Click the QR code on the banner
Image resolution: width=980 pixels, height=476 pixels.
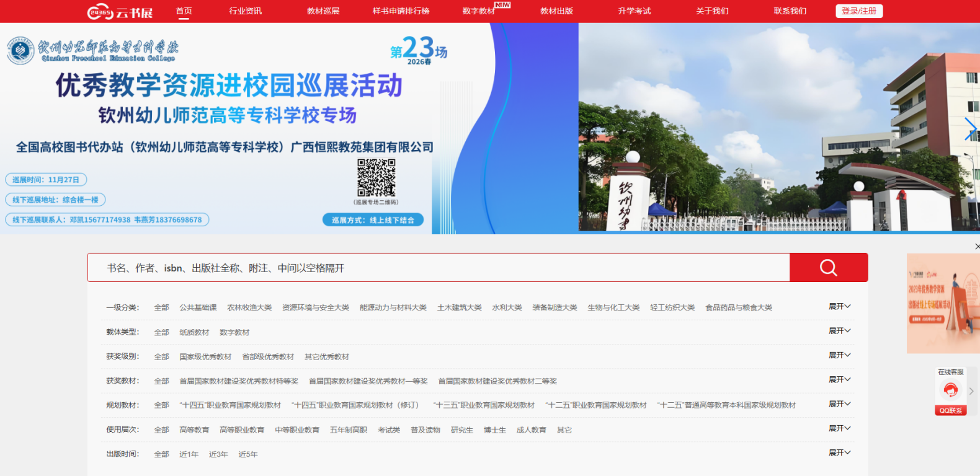(x=376, y=178)
